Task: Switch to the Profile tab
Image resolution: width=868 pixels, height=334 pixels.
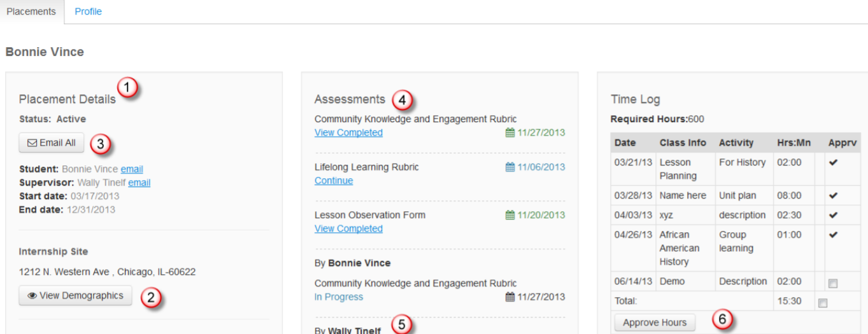Action: click(88, 11)
